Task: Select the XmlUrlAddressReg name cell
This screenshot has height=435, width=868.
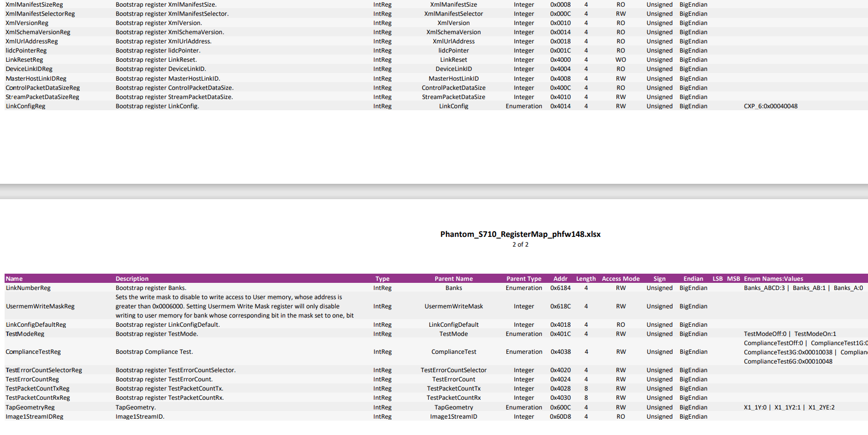Action: click(32, 41)
